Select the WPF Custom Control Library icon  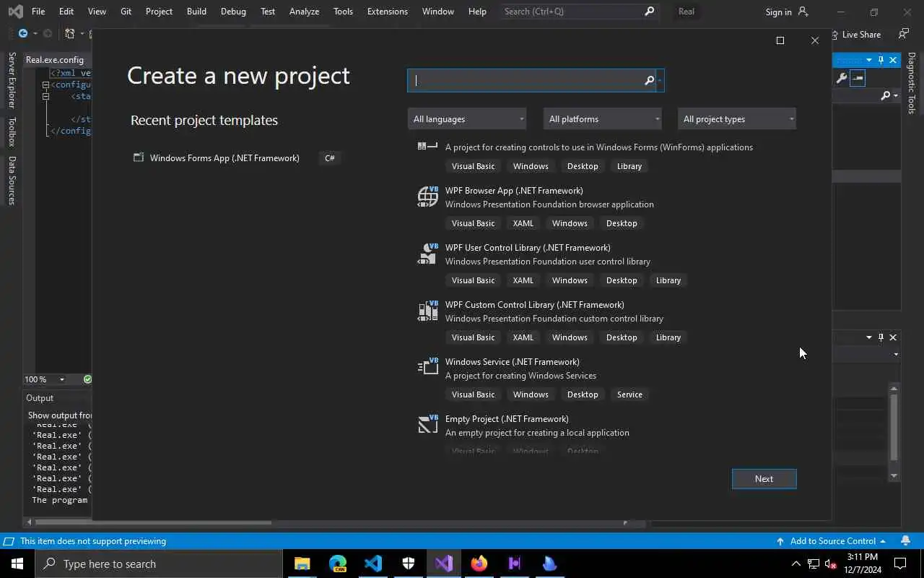pyautogui.click(x=428, y=311)
